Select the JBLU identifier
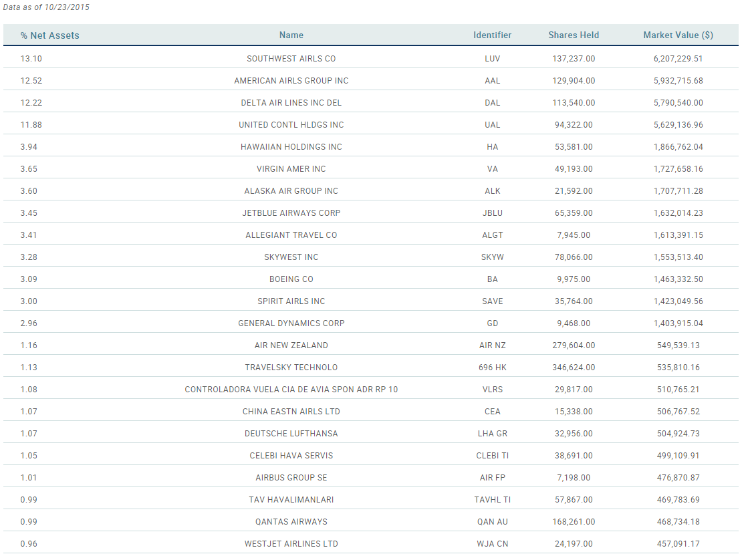Viewport: 748px width, 560px height. click(x=492, y=213)
